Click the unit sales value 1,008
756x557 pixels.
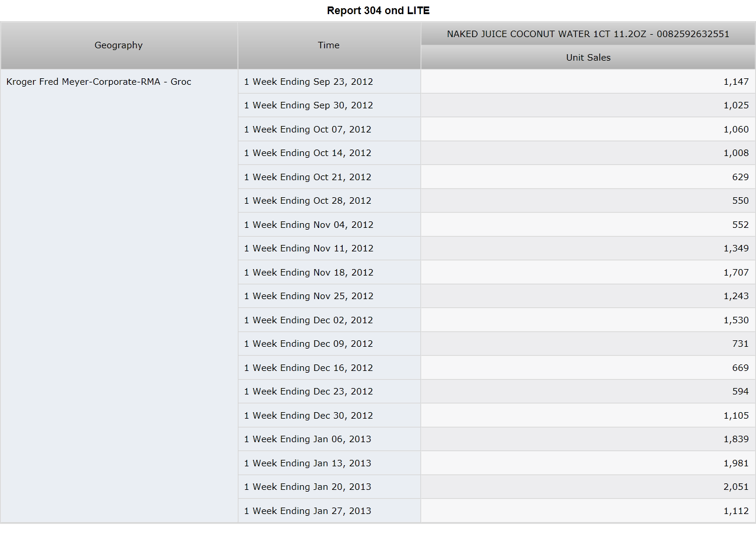point(736,153)
